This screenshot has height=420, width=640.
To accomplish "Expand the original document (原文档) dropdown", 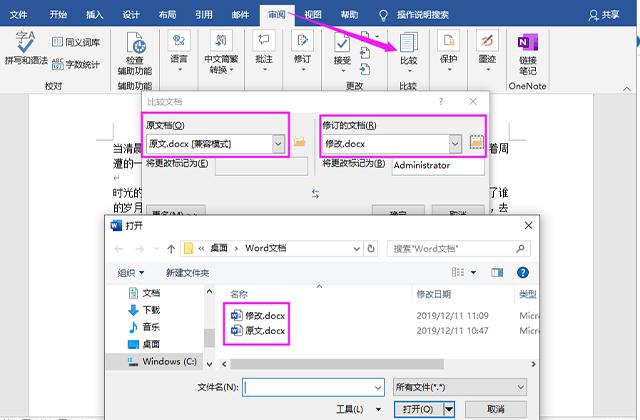I will coord(278,144).
